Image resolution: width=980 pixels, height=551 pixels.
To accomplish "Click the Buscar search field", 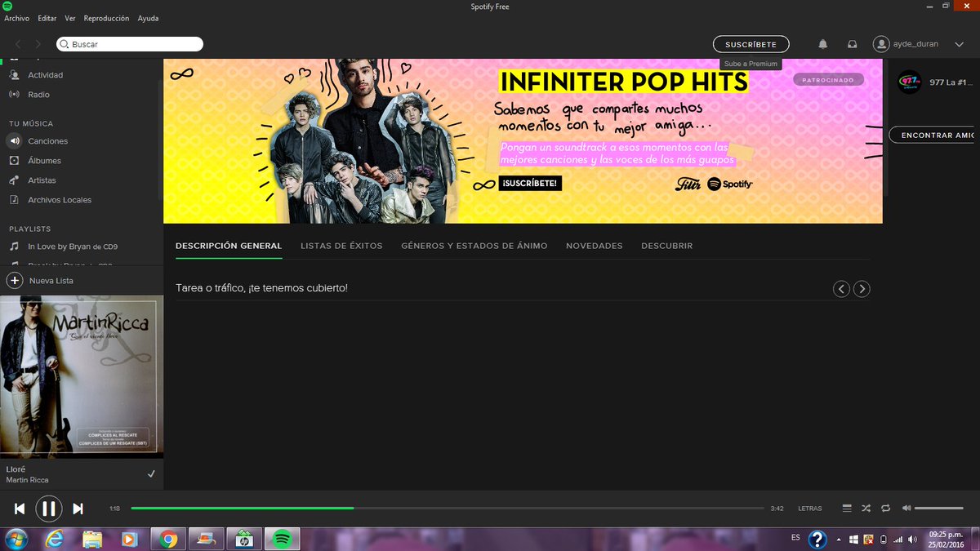I will (x=130, y=44).
